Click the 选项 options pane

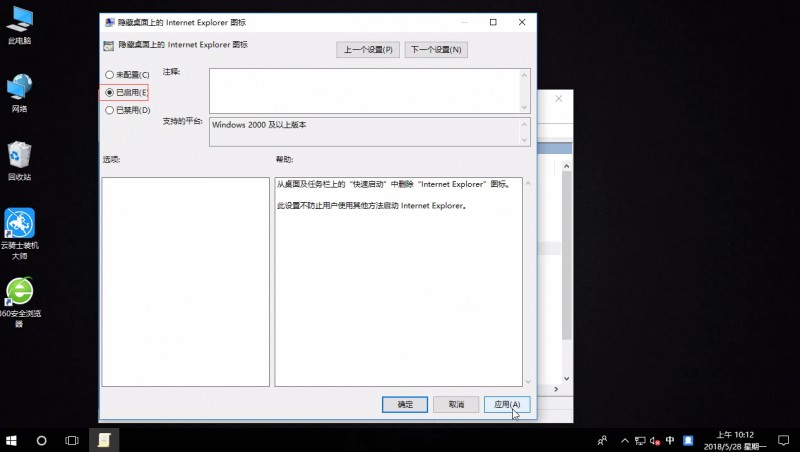click(186, 282)
